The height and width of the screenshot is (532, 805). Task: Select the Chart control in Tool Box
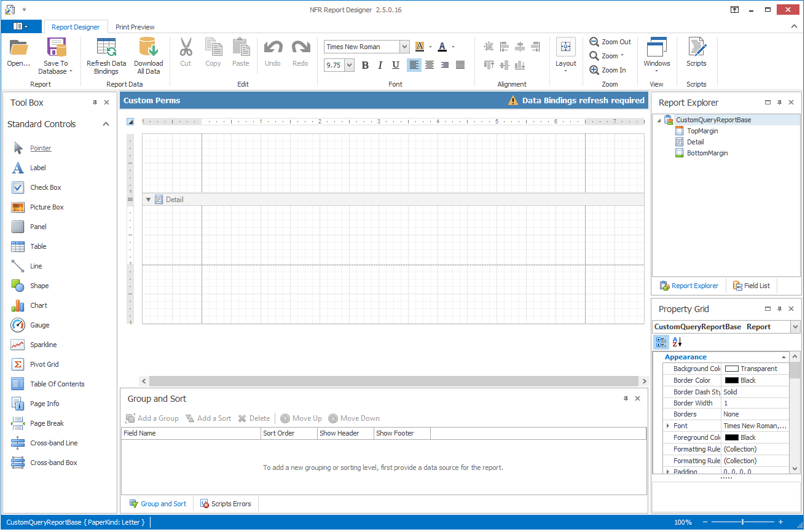[38, 305]
